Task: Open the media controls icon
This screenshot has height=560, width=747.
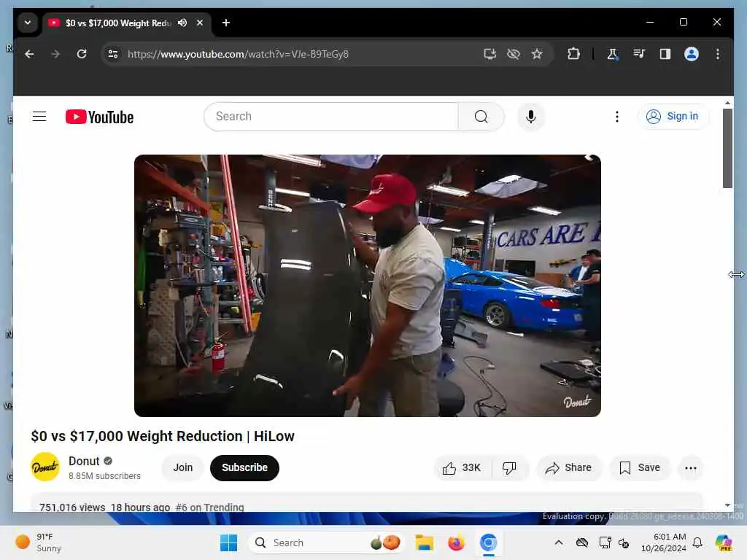Action: (639, 54)
